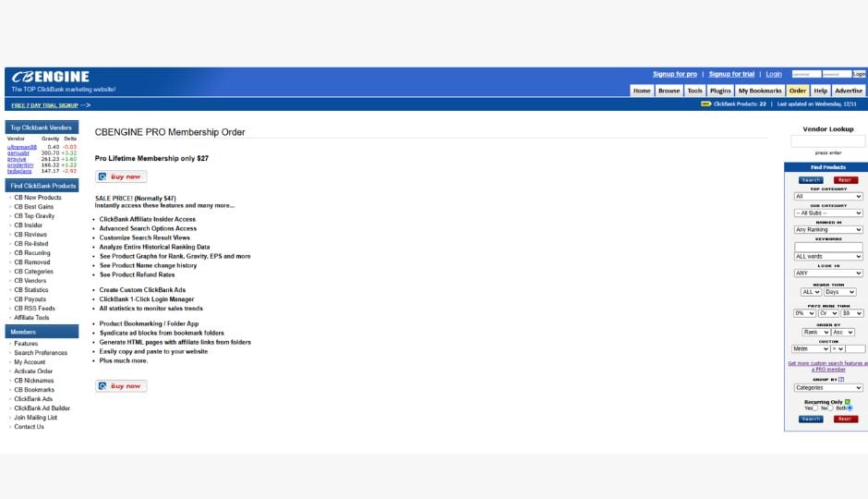
Task: Click the Login button beside password field
Action: click(x=859, y=74)
